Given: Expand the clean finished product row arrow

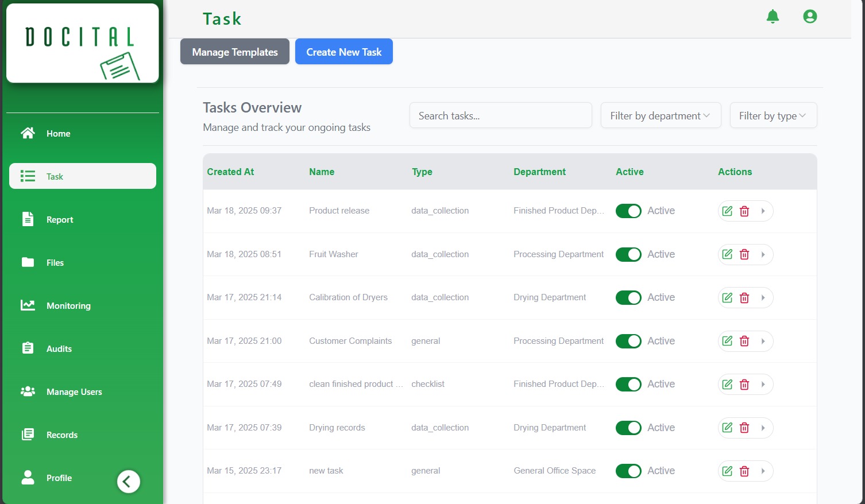Looking at the screenshot, I should [x=763, y=384].
